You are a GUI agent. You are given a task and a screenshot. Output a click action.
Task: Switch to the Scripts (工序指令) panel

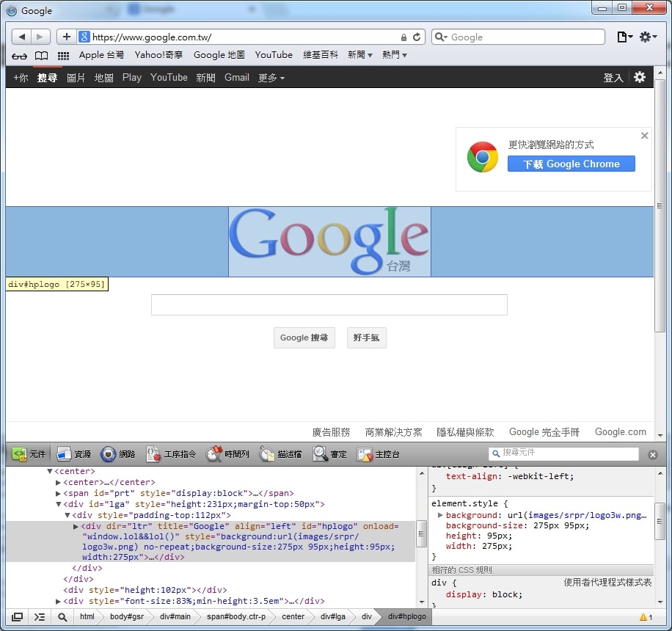[x=171, y=454]
